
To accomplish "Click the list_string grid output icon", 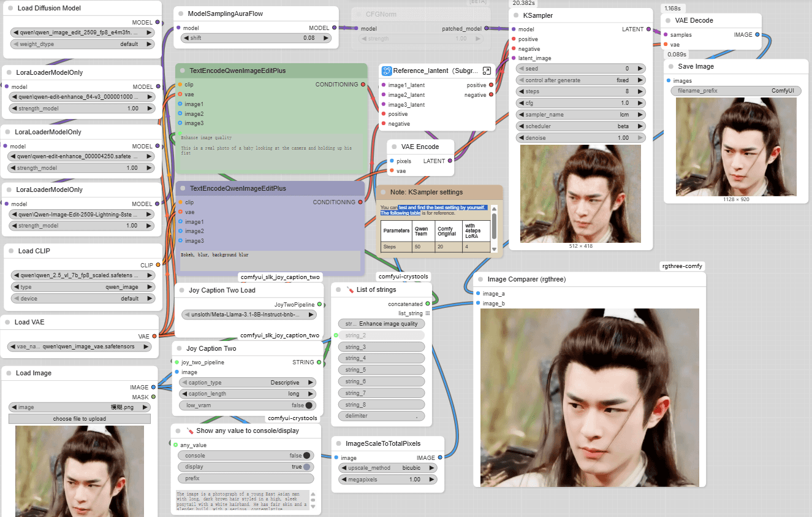I will click(x=428, y=313).
